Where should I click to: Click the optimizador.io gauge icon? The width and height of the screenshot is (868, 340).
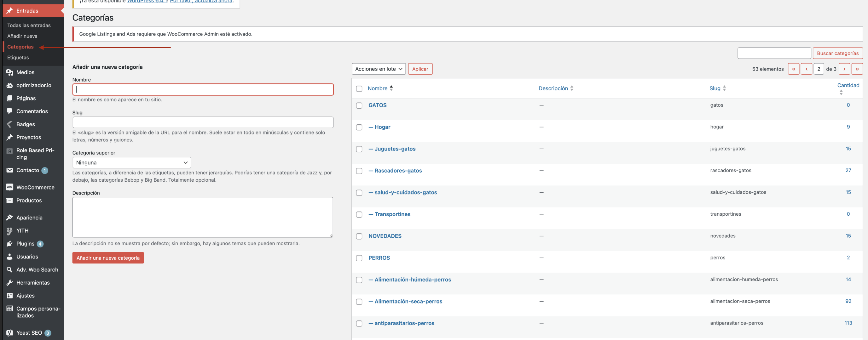9,86
